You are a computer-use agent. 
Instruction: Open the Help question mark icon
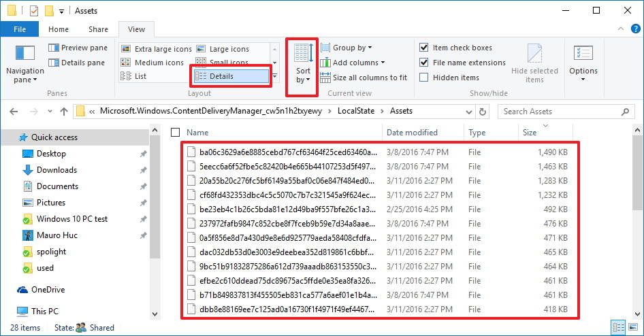pos(635,29)
